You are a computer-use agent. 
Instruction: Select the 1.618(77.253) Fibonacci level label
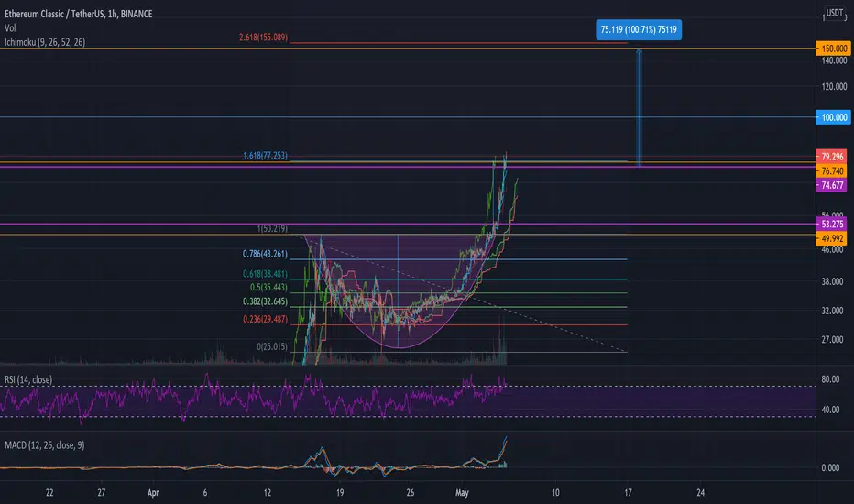pos(265,156)
